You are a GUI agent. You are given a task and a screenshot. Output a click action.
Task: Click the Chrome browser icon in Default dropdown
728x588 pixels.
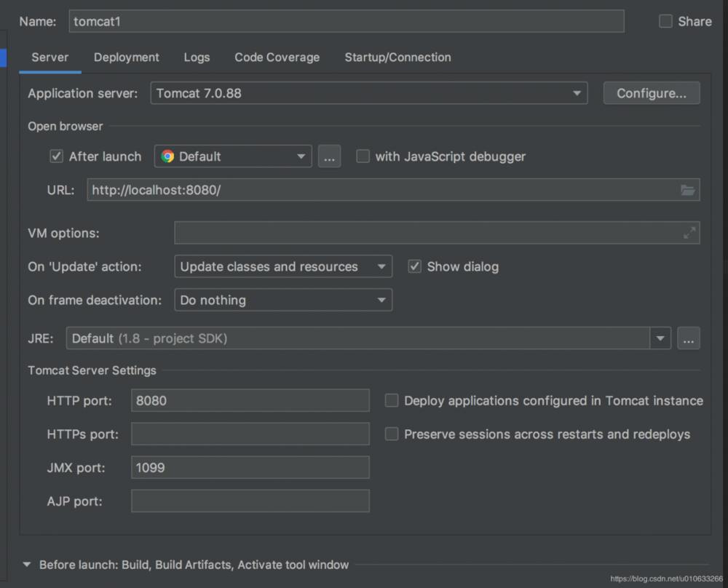pyautogui.click(x=168, y=156)
